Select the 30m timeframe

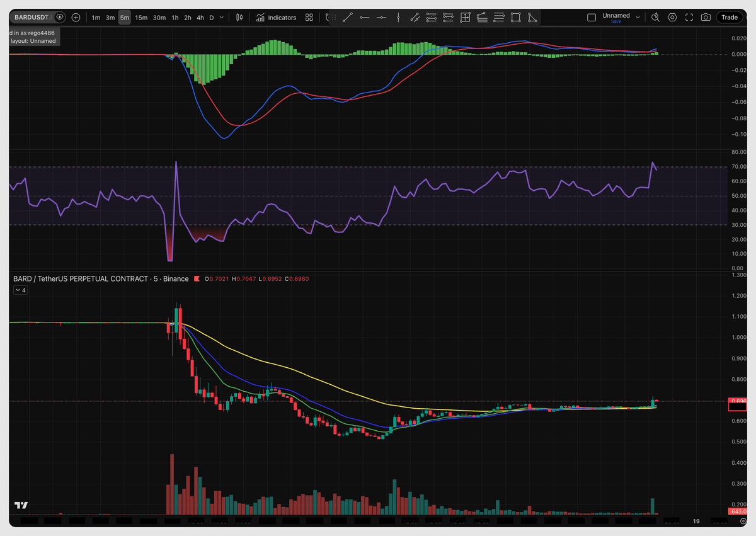pyautogui.click(x=159, y=18)
